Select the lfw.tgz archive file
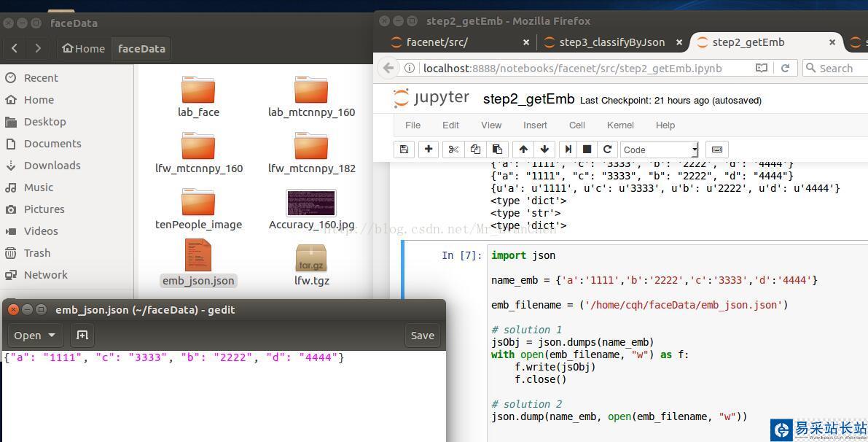Viewport: 868px width, 442px height. [311, 265]
